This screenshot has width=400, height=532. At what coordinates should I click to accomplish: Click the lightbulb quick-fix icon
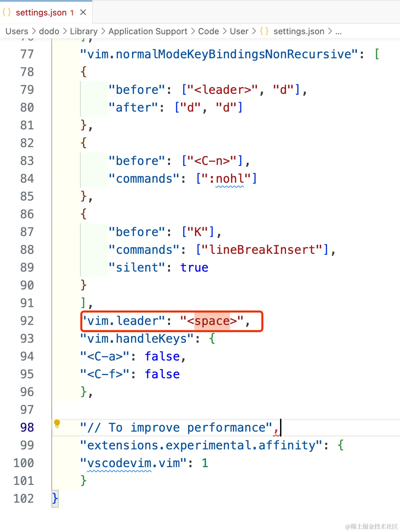pyautogui.click(x=57, y=423)
